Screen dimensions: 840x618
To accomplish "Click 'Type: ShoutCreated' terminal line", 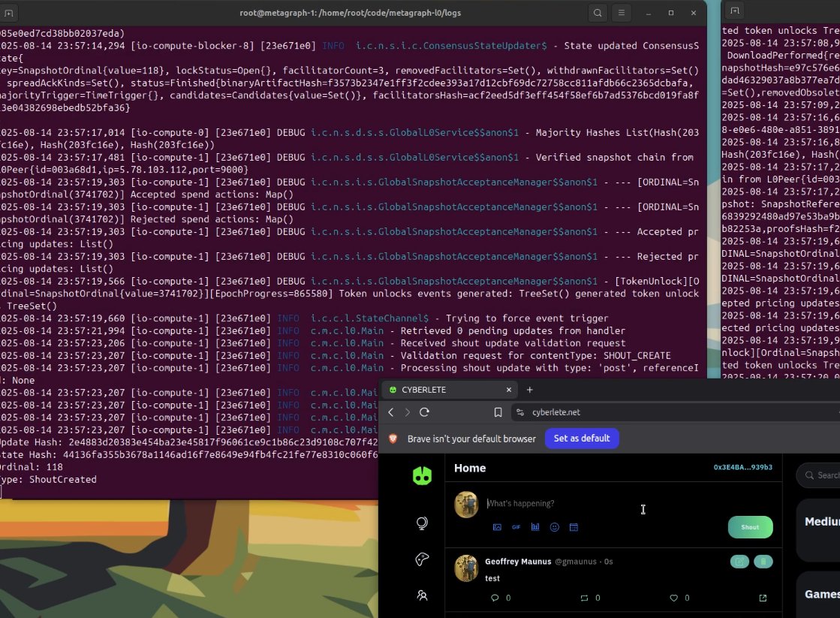I will coord(48,480).
